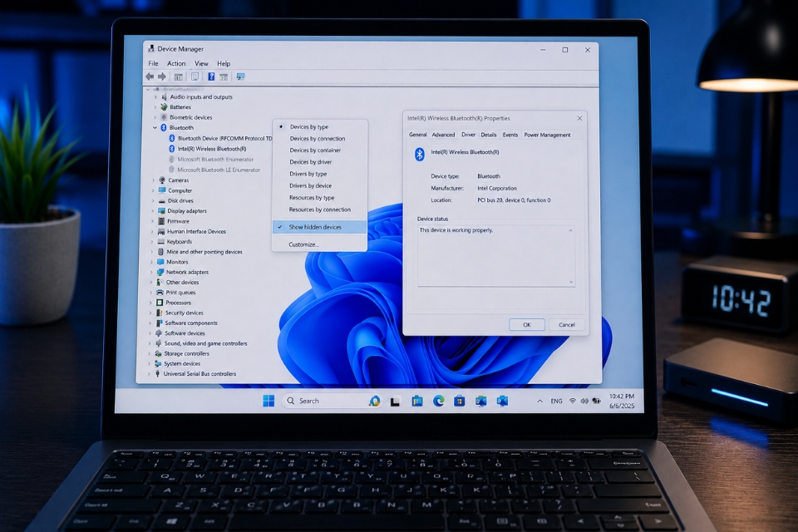Switch to the Power Management tab
Screen dimensions: 798x532
[547, 135]
